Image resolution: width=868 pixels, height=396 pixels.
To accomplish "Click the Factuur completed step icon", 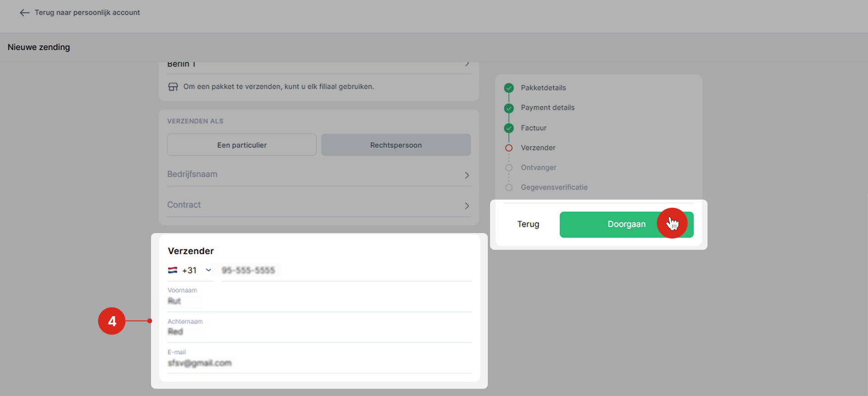I will (509, 128).
